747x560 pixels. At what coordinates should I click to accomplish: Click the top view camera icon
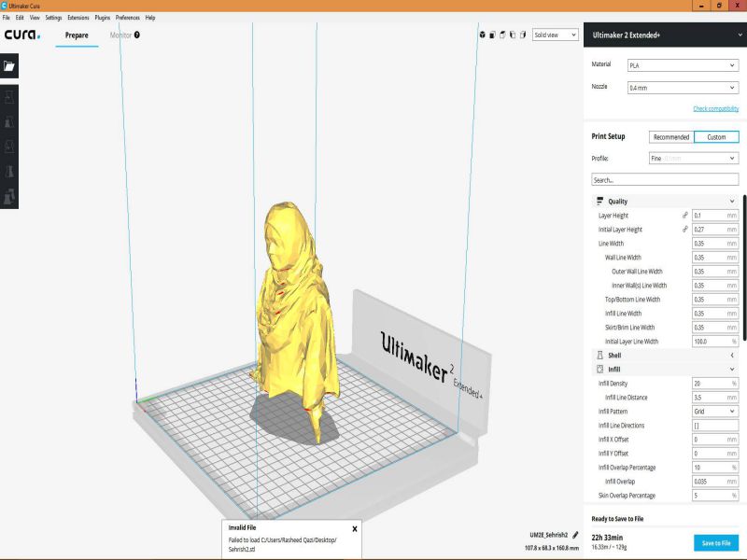point(502,35)
